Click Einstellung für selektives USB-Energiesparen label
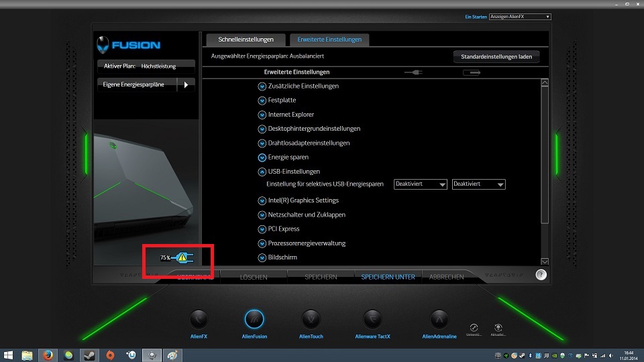The width and height of the screenshot is (644, 362). [325, 184]
